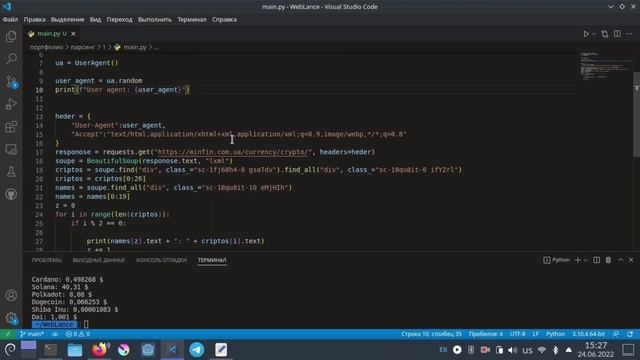Open the Файл menu
640x360 pixels.
pyautogui.click(x=10, y=19)
